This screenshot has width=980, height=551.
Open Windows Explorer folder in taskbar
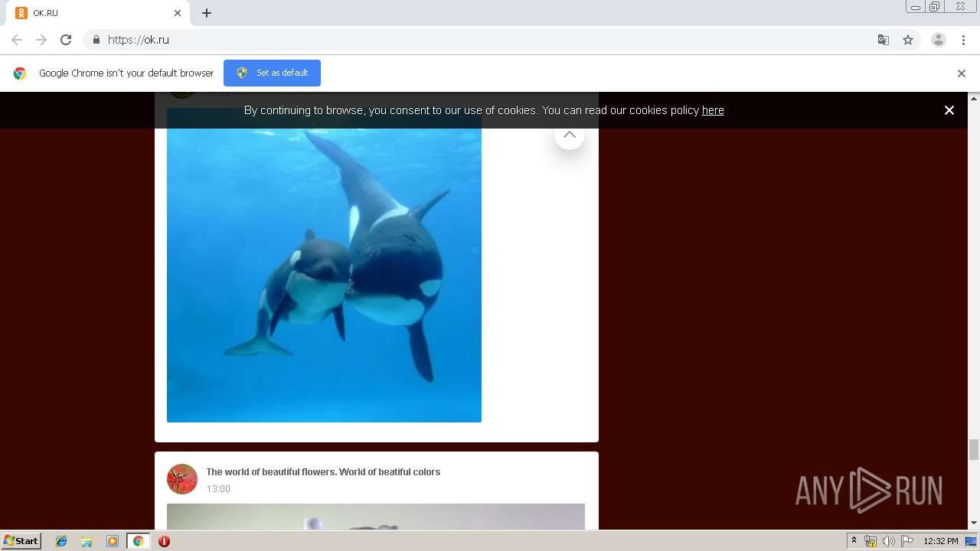tap(87, 541)
